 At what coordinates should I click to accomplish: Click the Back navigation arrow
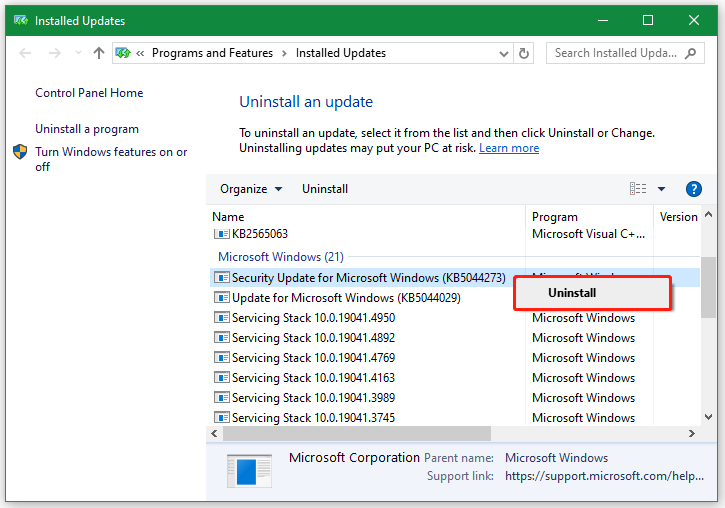coord(26,53)
